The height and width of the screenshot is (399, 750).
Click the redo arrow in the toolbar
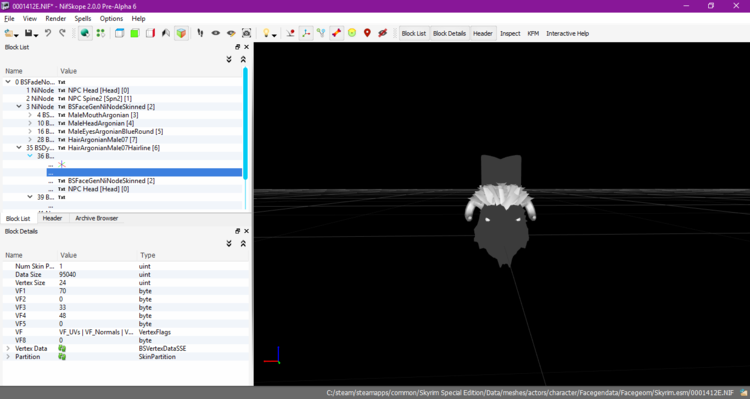[62, 33]
